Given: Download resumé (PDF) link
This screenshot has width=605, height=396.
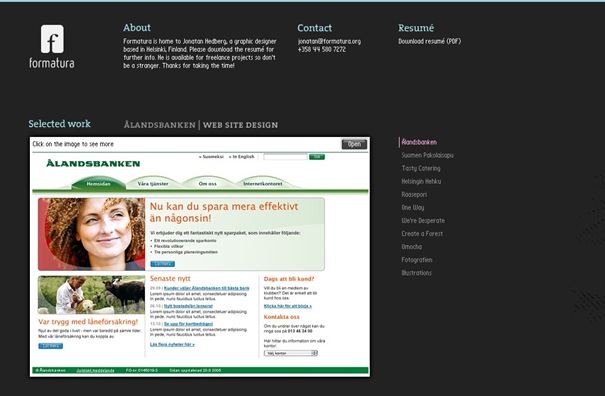Looking at the screenshot, I should (429, 41).
